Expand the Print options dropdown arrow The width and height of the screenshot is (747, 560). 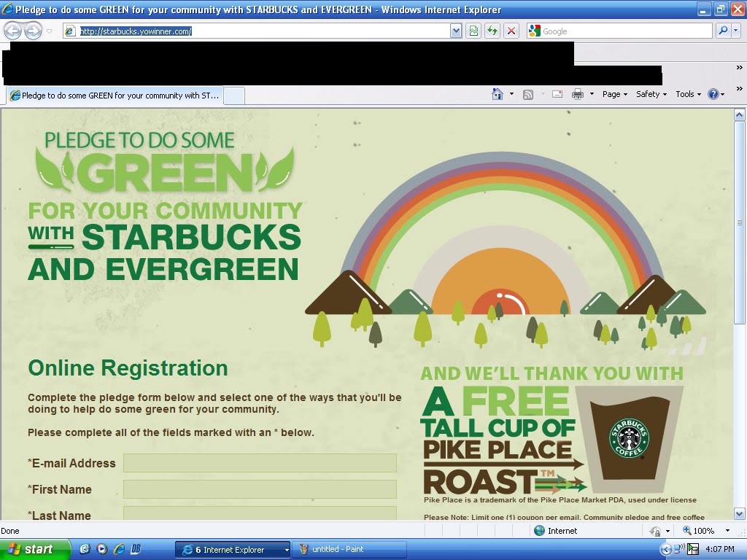(592, 94)
